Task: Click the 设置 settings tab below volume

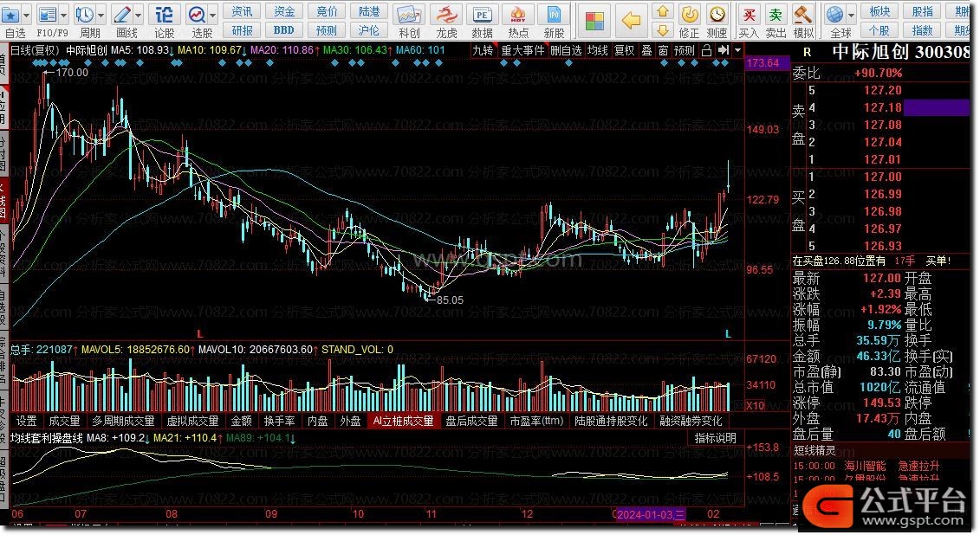Action: pos(26,422)
